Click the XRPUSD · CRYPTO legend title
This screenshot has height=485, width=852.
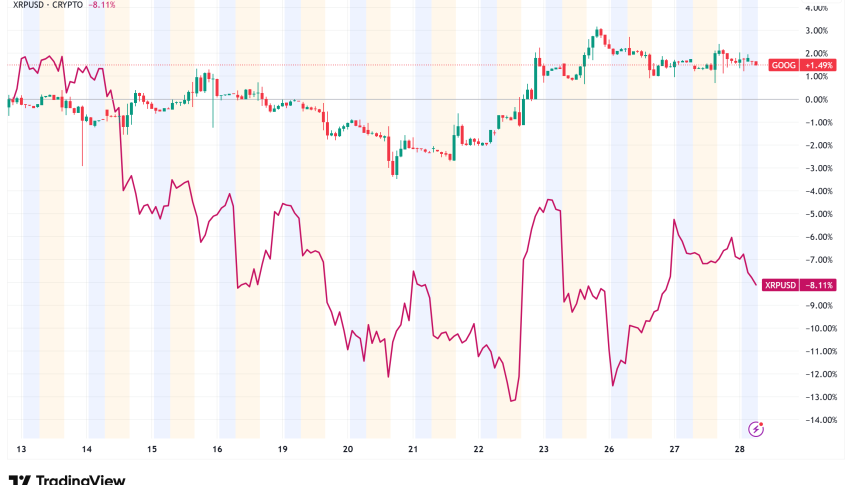pyautogui.click(x=47, y=4)
